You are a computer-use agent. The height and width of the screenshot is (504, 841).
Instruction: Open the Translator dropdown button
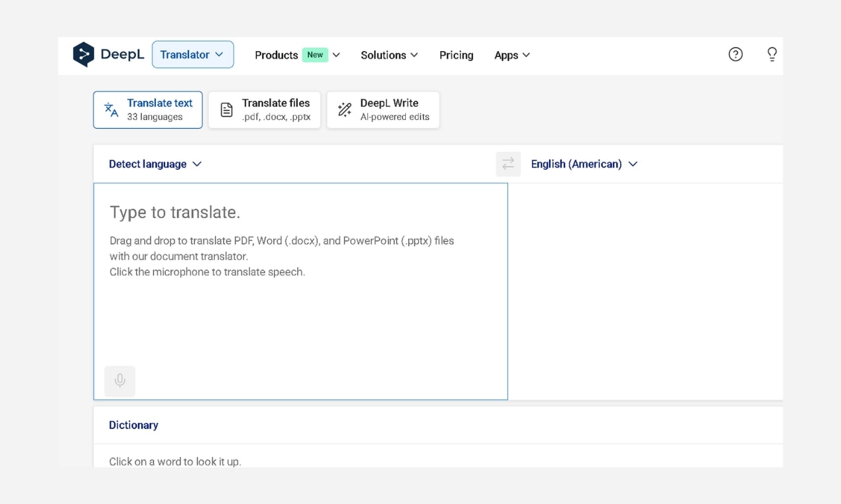(193, 54)
